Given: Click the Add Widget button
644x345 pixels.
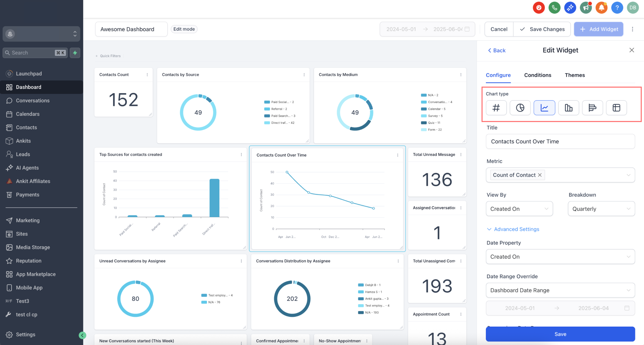Looking at the screenshot, I should 599,29.
